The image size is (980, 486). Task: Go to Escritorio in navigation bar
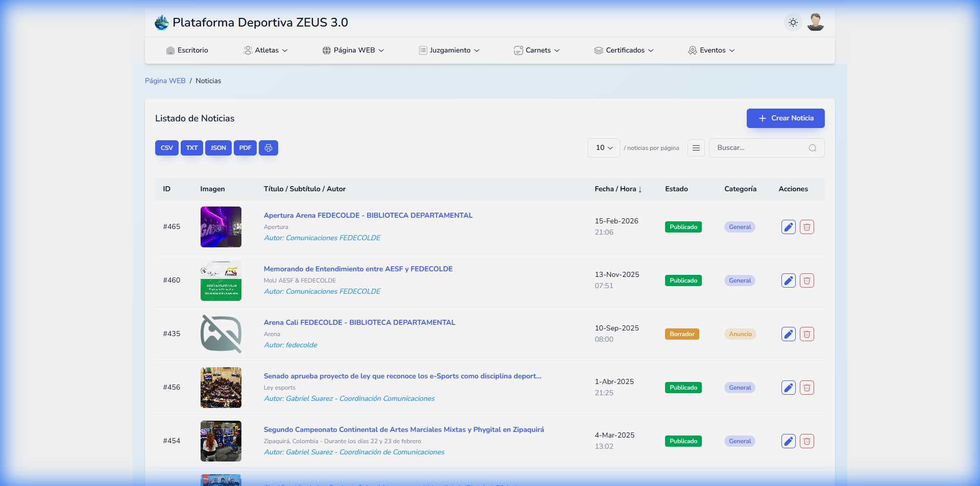[x=187, y=50]
